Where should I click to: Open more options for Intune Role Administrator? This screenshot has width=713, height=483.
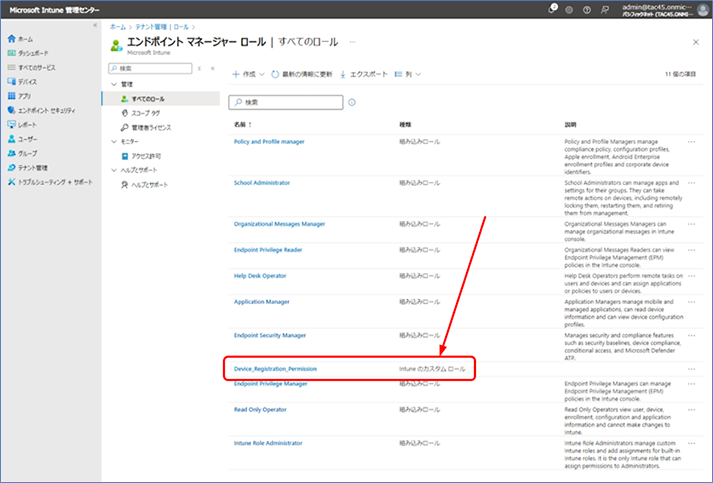click(691, 443)
